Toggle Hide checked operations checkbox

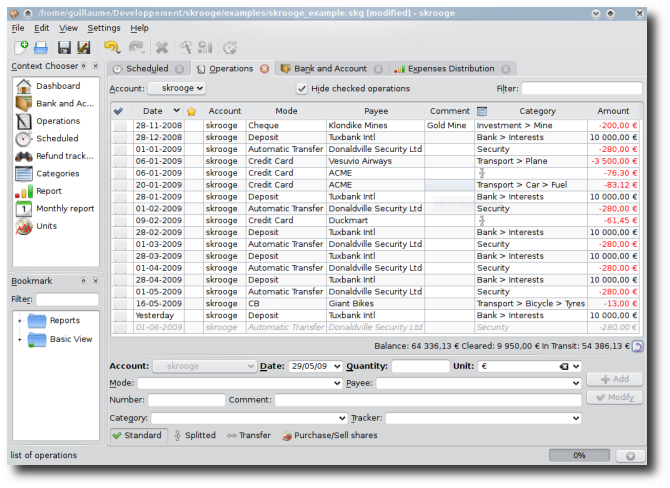pos(302,88)
